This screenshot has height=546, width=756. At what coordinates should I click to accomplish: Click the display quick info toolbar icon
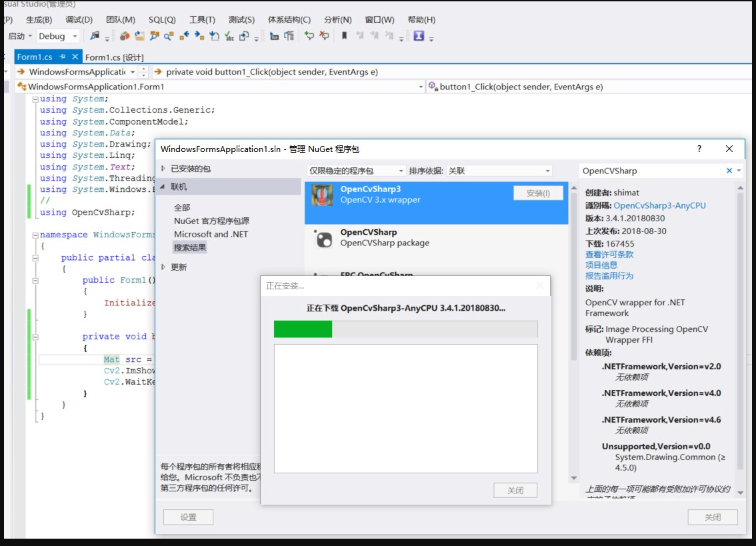point(274,36)
